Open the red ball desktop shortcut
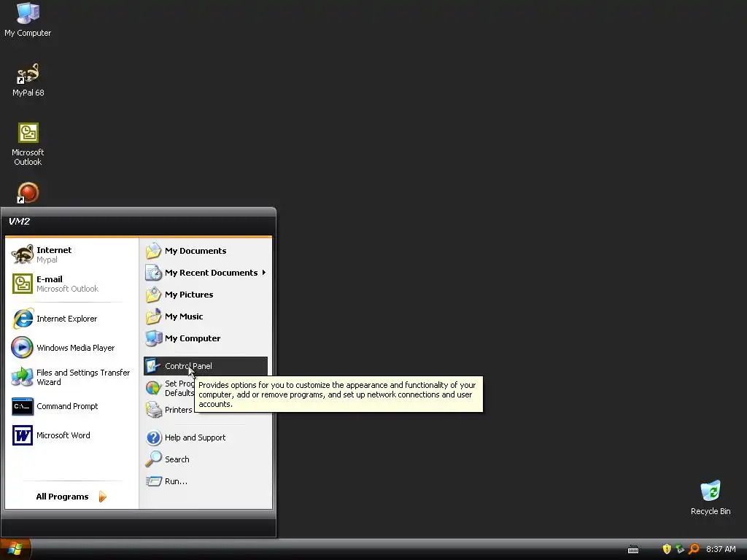Screen dimensions: 747x560 (x=28, y=192)
